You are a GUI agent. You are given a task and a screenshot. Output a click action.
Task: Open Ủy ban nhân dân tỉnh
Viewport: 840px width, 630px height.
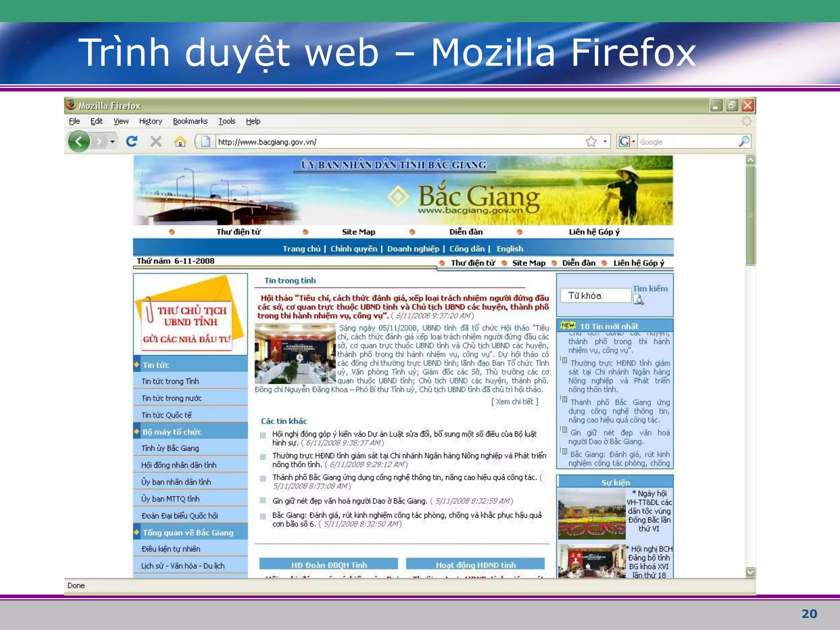coord(176,482)
